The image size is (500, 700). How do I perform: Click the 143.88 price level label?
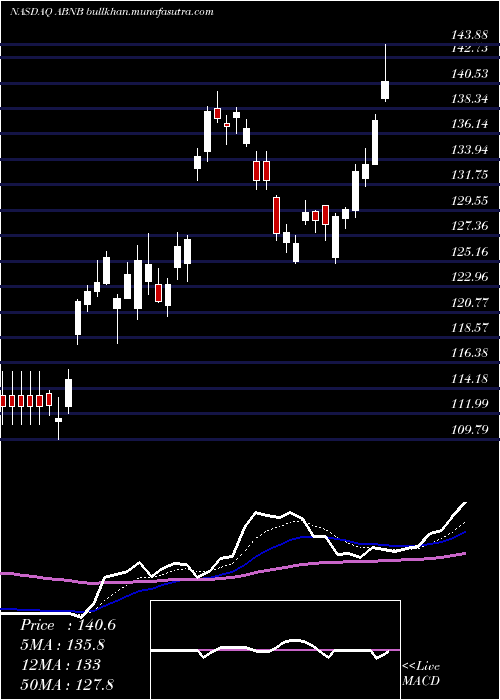pos(470,34)
